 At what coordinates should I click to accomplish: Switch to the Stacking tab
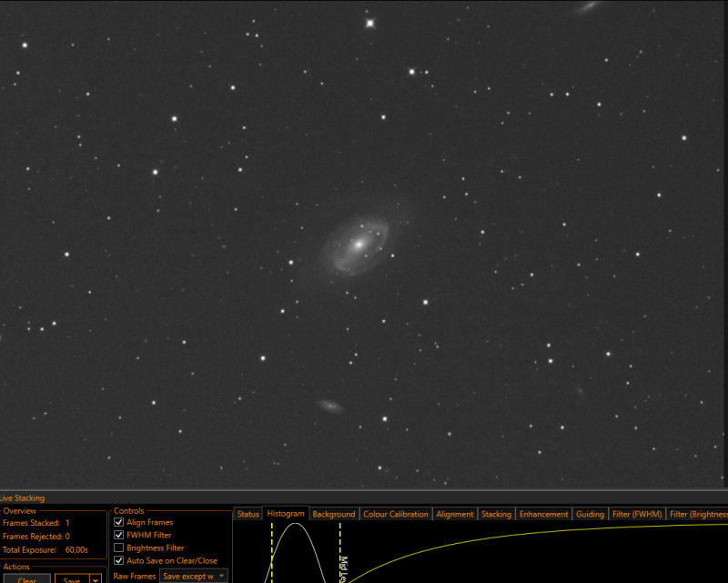click(x=496, y=514)
